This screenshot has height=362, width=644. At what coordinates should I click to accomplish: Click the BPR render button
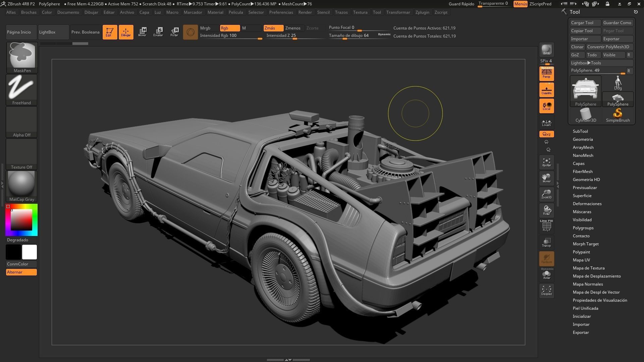pos(546,50)
